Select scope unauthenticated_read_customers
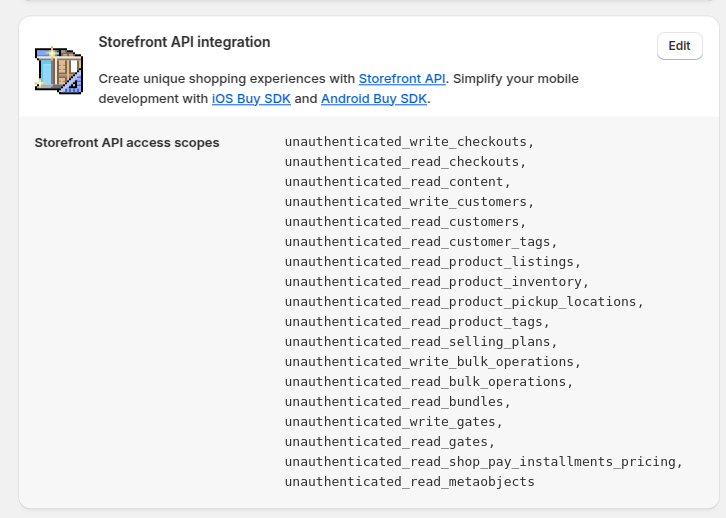The height and width of the screenshot is (518, 726). [x=402, y=222]
